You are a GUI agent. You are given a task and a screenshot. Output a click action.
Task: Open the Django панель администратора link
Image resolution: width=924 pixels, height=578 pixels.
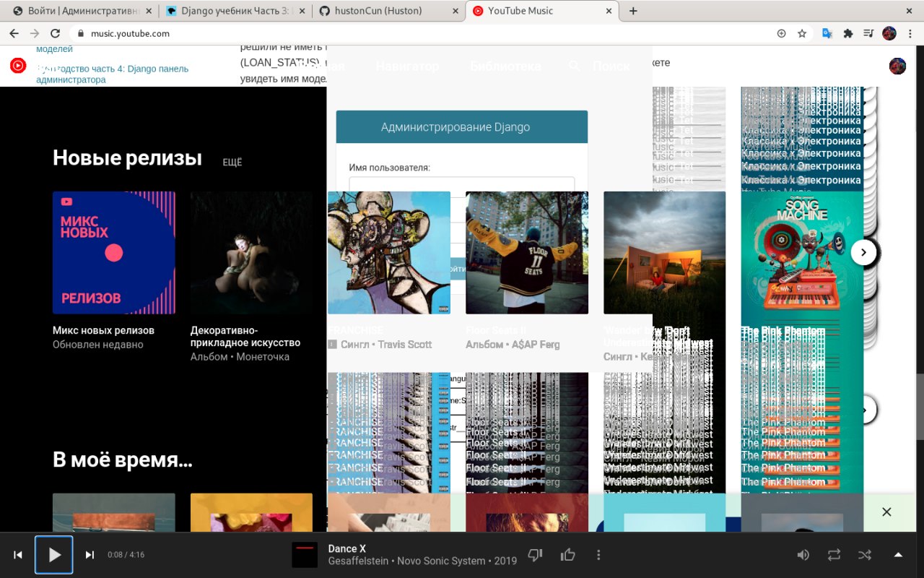[112, 74]
